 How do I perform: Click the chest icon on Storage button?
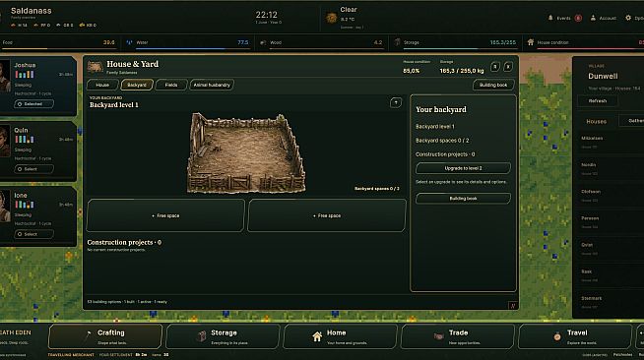click(201, 336)
